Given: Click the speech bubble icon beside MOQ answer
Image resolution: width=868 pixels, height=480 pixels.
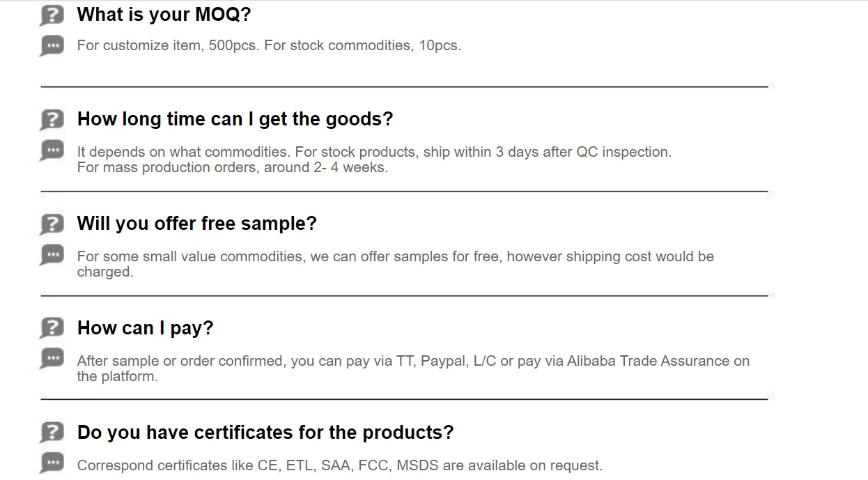Looking at the screenshot, I should [52, 46].
